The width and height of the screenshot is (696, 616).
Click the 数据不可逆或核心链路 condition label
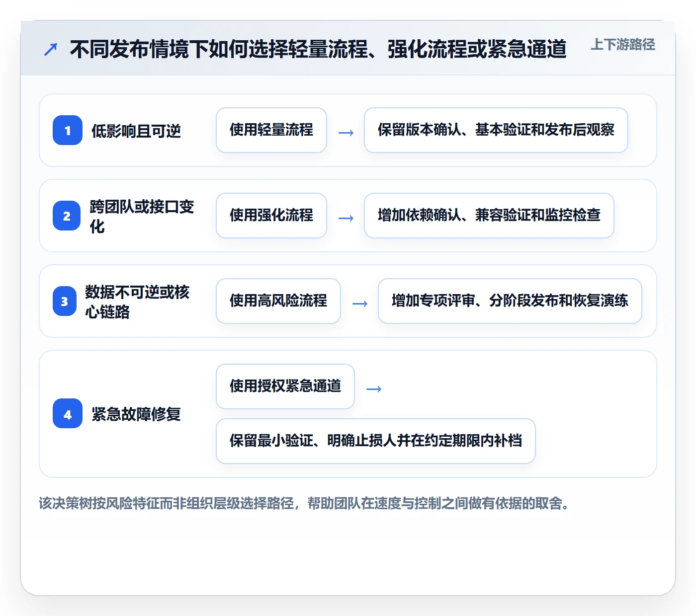click(x=138, y=302)
